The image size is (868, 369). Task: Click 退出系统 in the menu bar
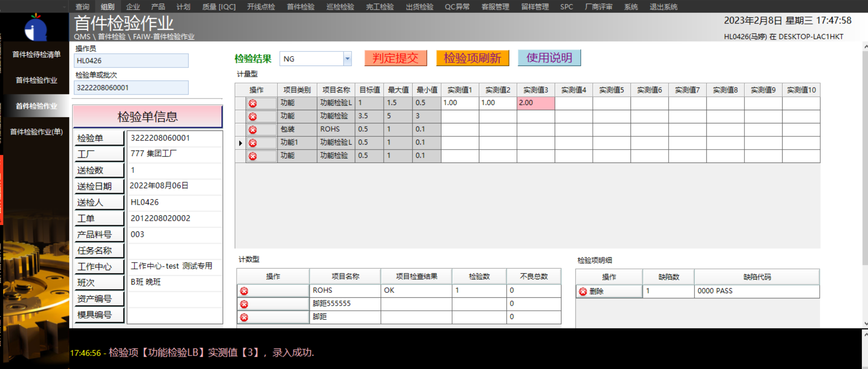click(664, 6)
